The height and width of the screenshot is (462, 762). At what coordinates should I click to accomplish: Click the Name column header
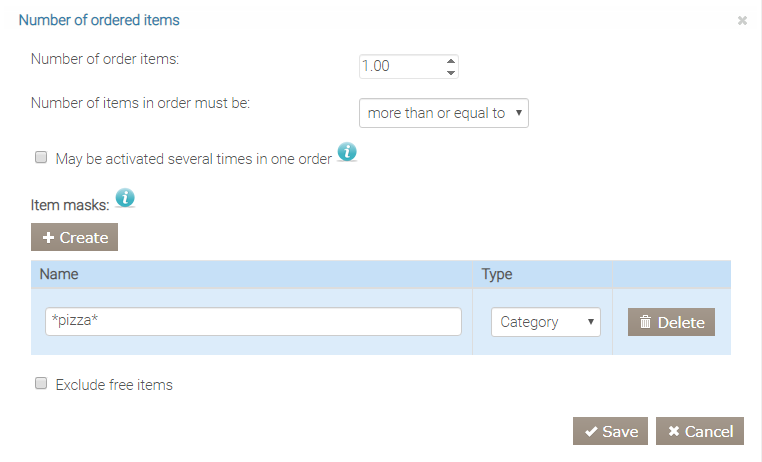59,274
